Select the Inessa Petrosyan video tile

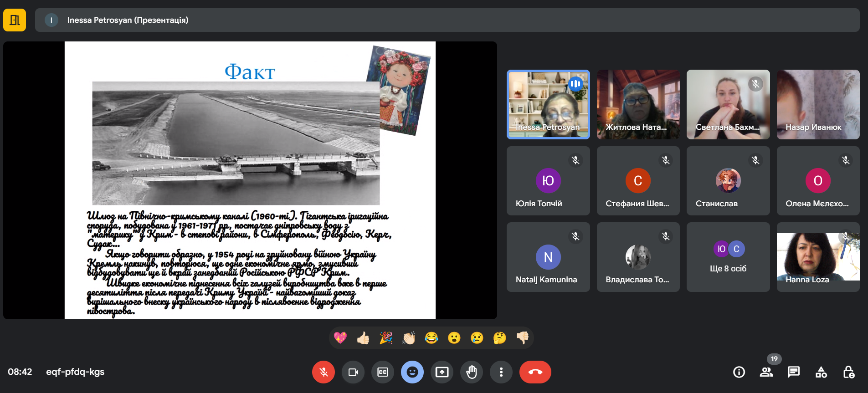pyautogui.click(x=548, y=104)
